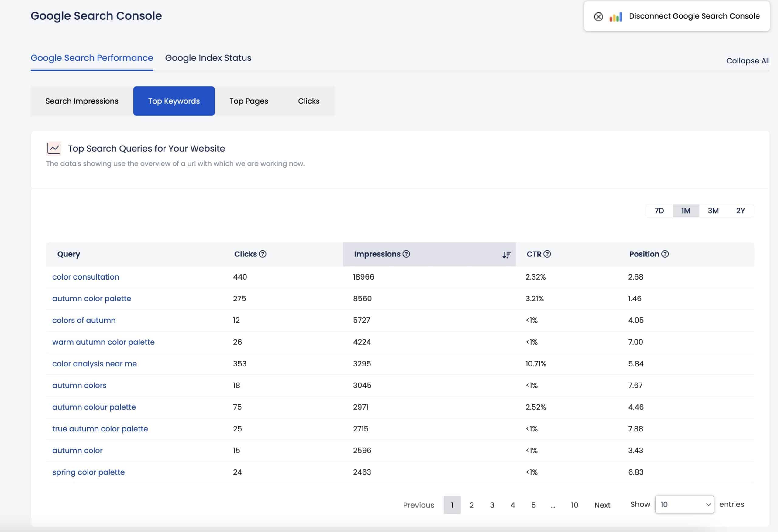Select the Top Keywords tab
The height and width of the screenshot is (532, 778).
click(174, 101)
